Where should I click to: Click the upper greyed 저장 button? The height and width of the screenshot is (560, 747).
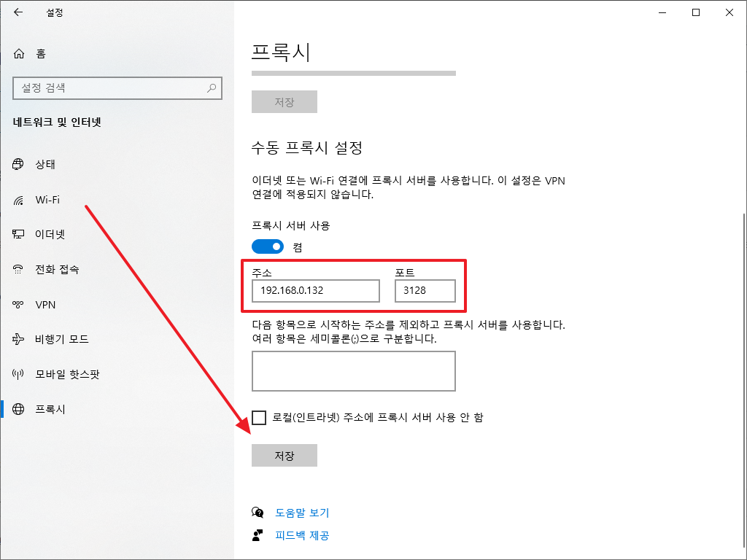(285, 101)
